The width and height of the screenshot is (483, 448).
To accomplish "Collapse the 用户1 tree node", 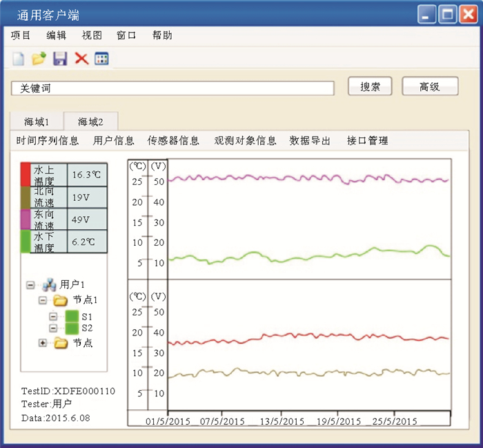I will coord(30,284).
